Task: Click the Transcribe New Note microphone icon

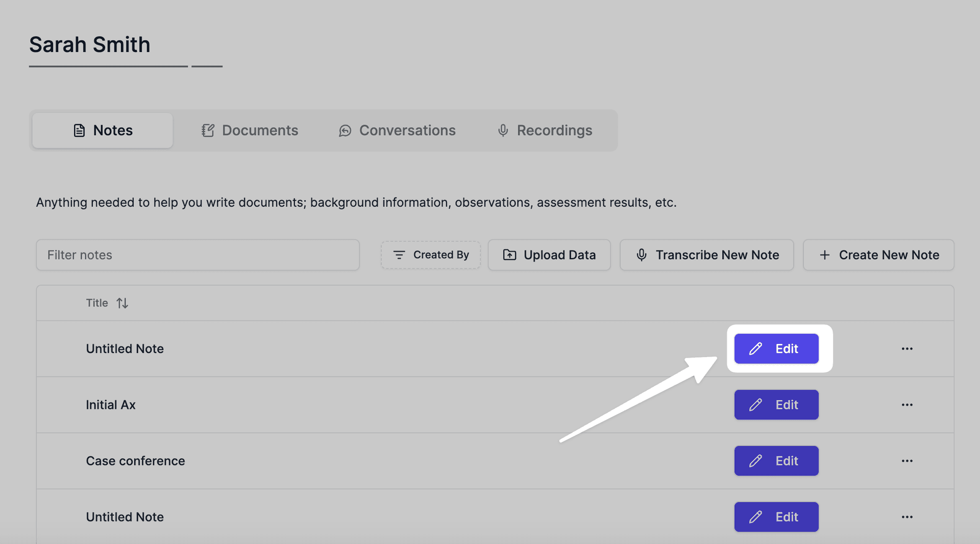Action: (641, 255)
